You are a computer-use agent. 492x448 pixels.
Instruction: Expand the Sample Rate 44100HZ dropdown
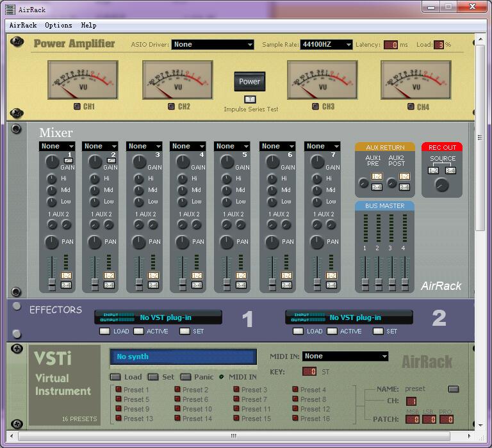pos(326,45)
